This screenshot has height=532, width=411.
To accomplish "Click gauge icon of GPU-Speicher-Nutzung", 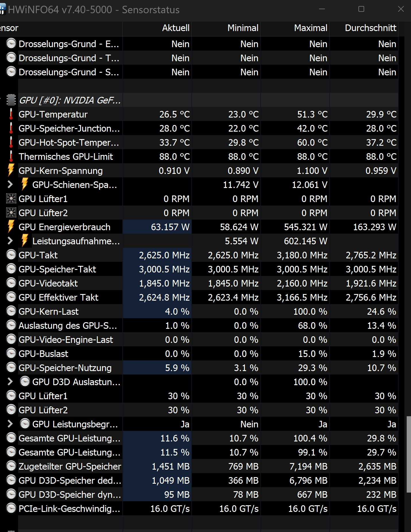I will [11, 368].
